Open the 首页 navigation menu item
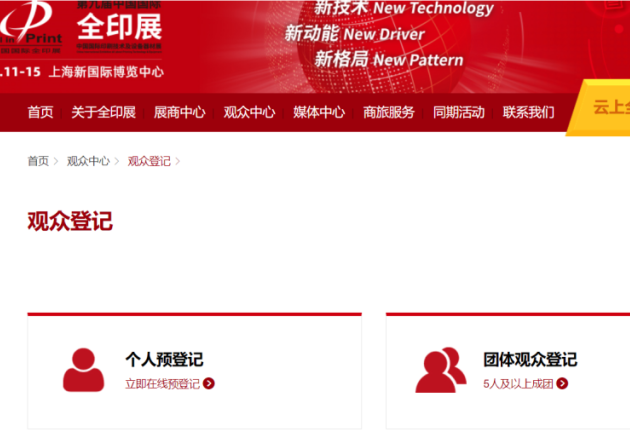Screen dimensions: 630x448 tap(40, 112)
